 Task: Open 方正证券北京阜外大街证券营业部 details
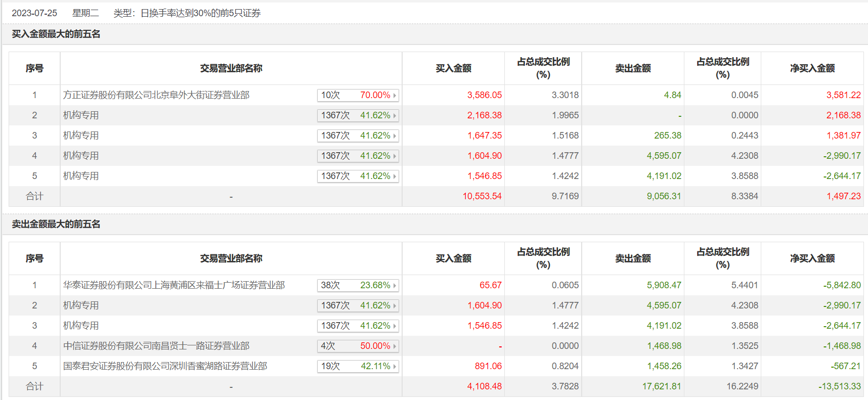pyautogui.click(x=156, y=95)
